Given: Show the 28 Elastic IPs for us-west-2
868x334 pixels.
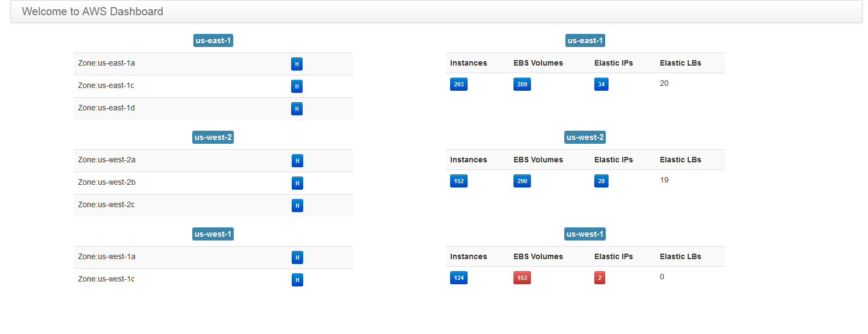Looking at the screenshot, I should coord(601,181).
